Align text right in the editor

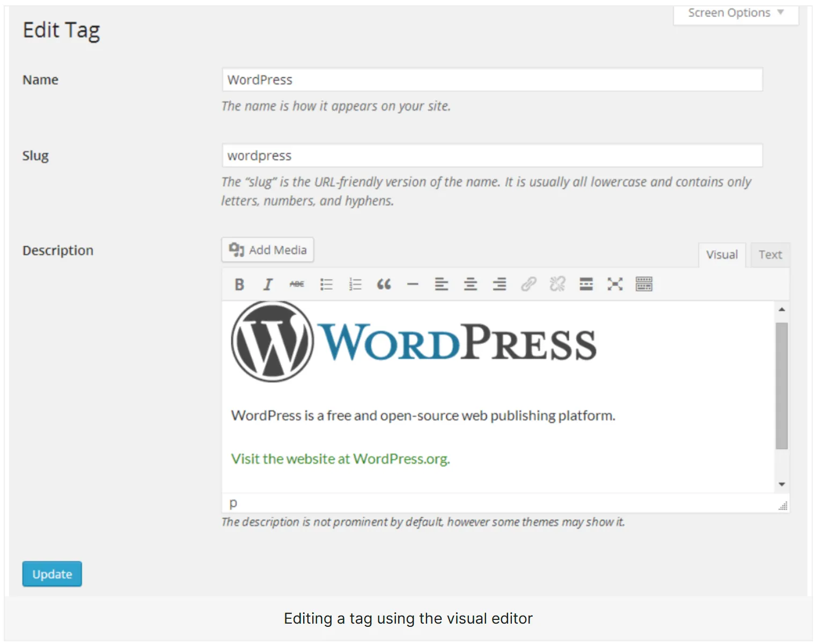[500, 284]
